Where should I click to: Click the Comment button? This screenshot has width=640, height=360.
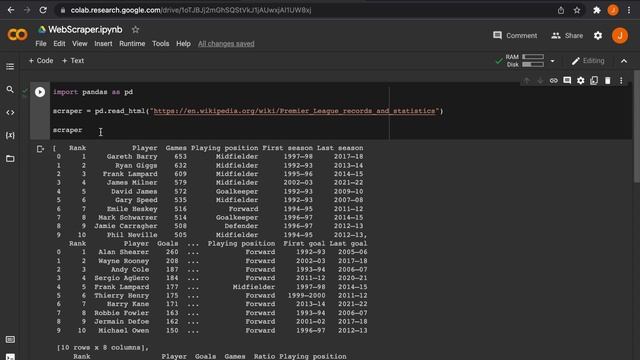515,36
